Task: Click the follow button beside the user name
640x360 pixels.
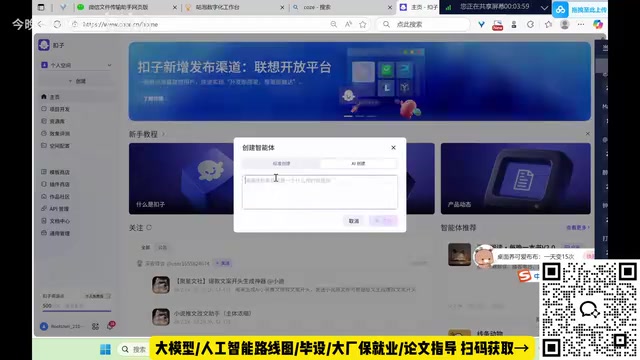Action: point(223,263)
